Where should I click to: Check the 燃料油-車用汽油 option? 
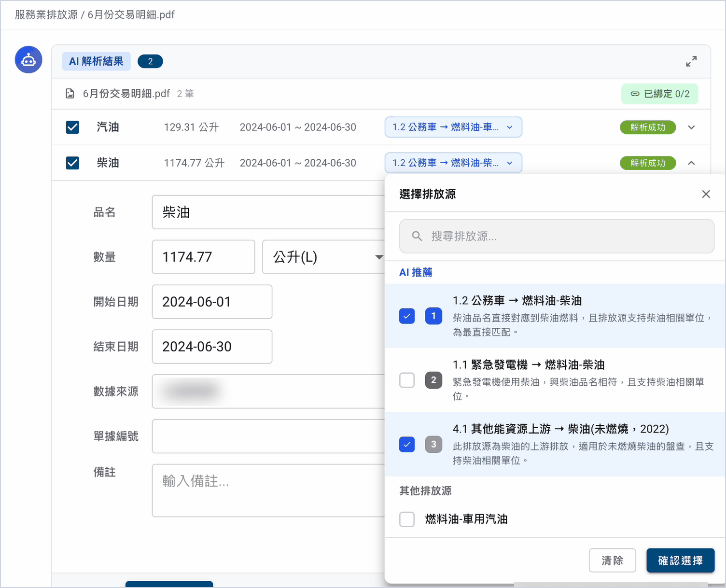coord(407,519)
